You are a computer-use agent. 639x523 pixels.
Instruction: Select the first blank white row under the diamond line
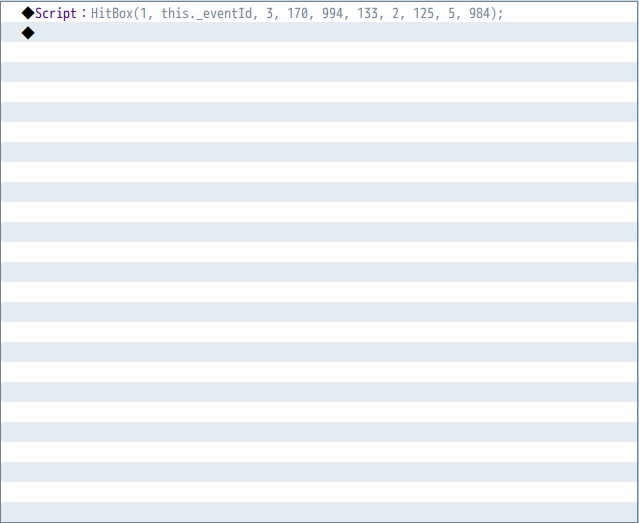(x=319, y=52)
